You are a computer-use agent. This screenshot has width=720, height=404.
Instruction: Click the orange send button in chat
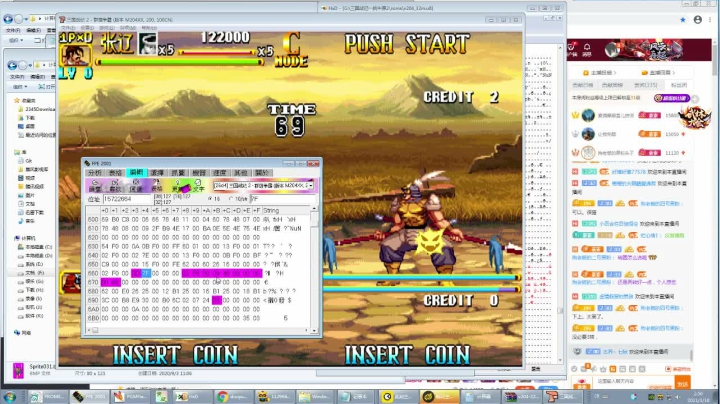[682, 382]
